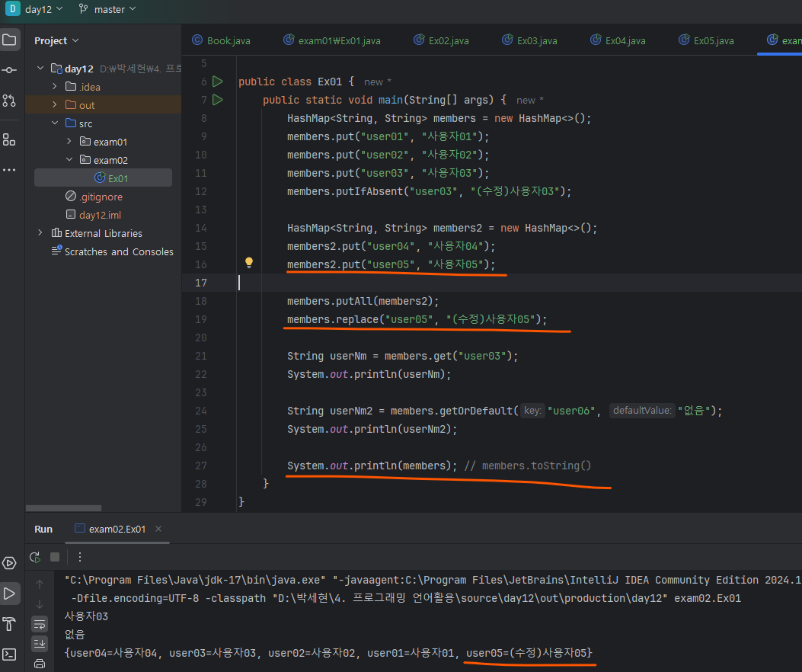Click the yellow lightbulb intention icon
Screen dimensions: 802x672
pos(249,263)
